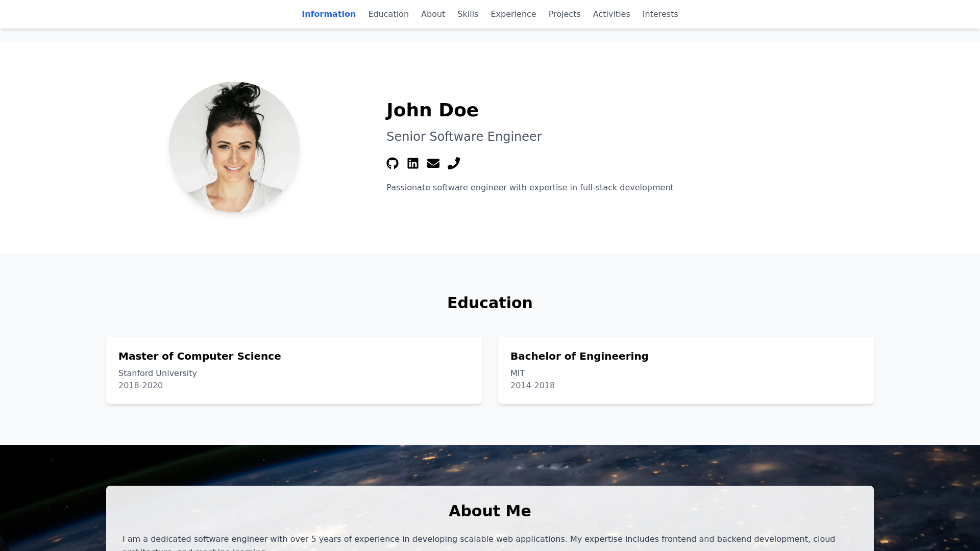Viewport: 980px width, 551px height.
Task: Click the LinkedIn icon
Action: coord(412,163)
